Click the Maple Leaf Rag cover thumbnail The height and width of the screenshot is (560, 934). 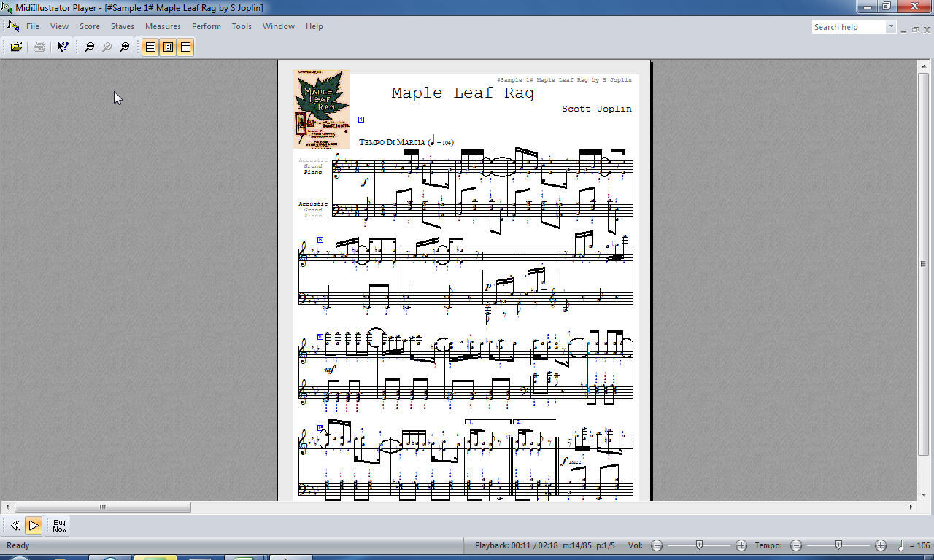tap(322, 109)
